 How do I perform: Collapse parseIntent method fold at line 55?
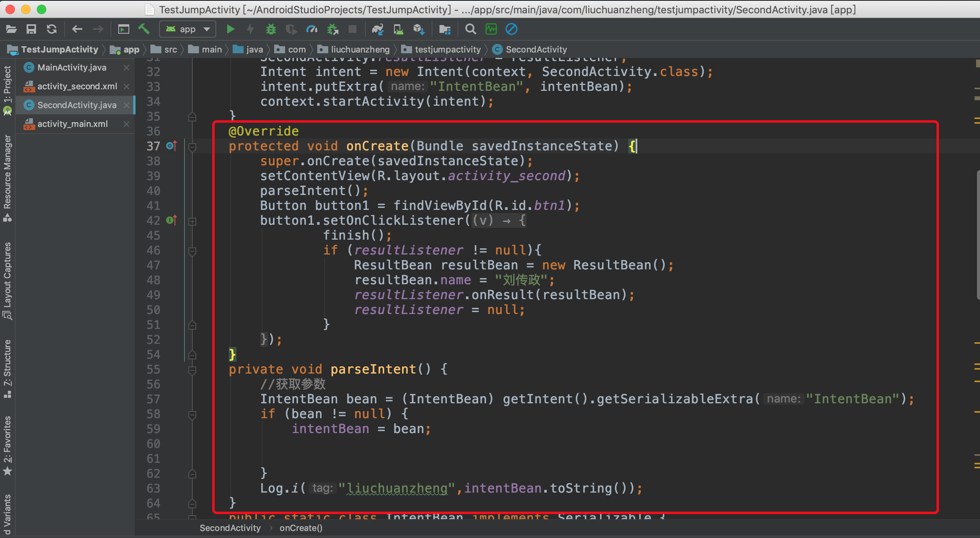(192, 370)
